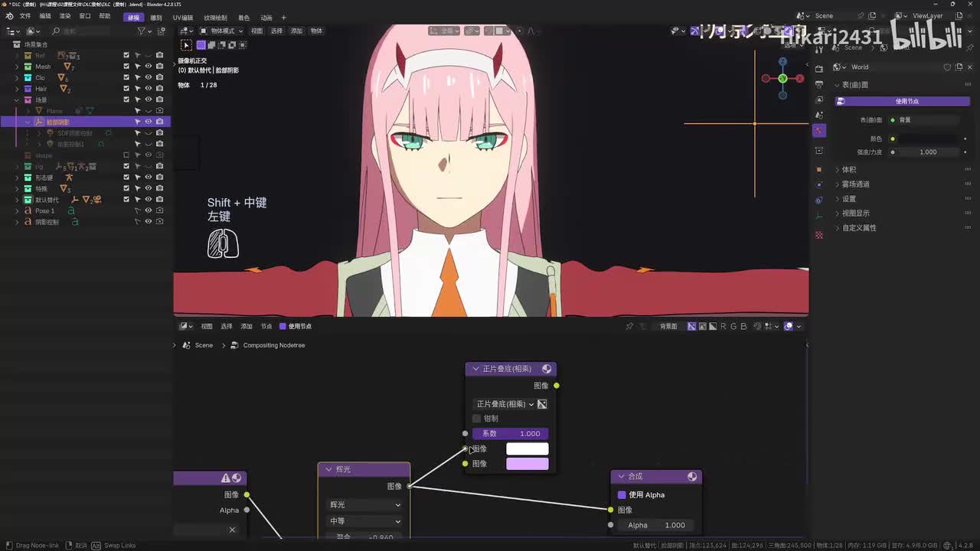Expand the Pose 1 item in outliner
The width and height of the screenshot is (980, 551).
pyautogui.click(x=17, y=210)
